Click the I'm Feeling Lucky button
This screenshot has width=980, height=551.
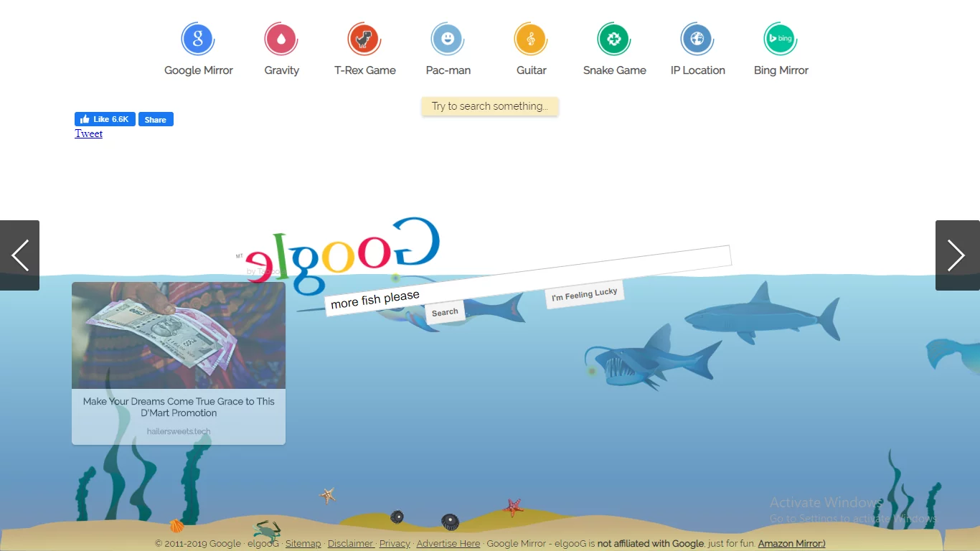point(585,294)
